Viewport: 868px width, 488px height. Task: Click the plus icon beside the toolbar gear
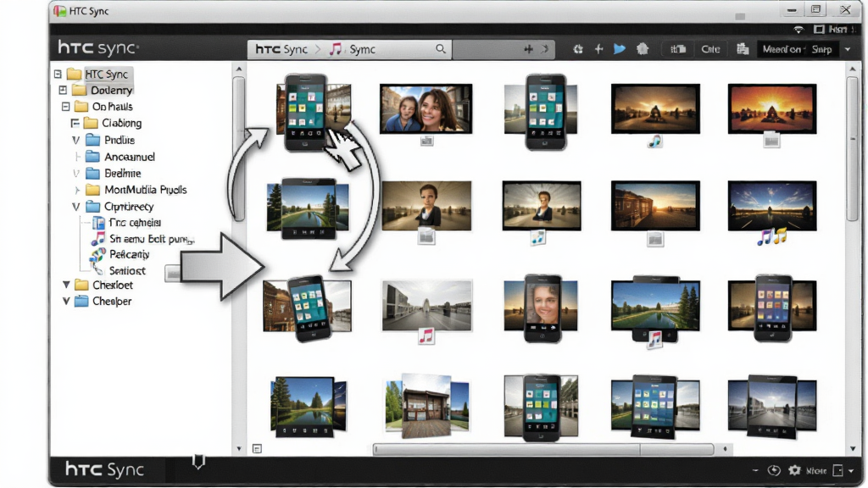599,49
